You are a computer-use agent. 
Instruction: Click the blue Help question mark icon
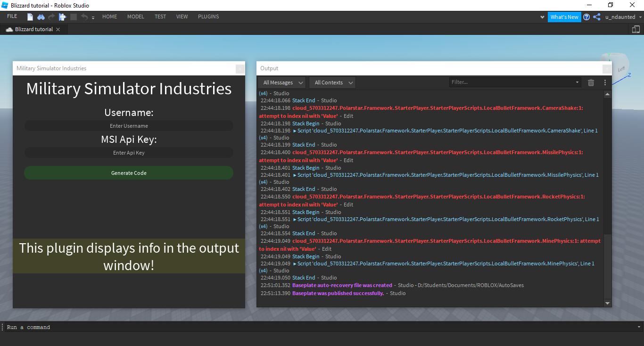point(586,17)
